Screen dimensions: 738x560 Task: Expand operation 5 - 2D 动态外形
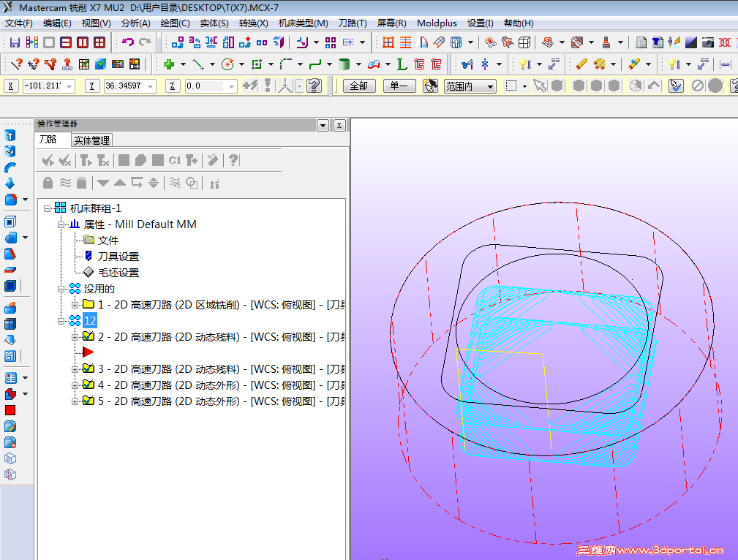pyautogui.click(x=75, y=401)
